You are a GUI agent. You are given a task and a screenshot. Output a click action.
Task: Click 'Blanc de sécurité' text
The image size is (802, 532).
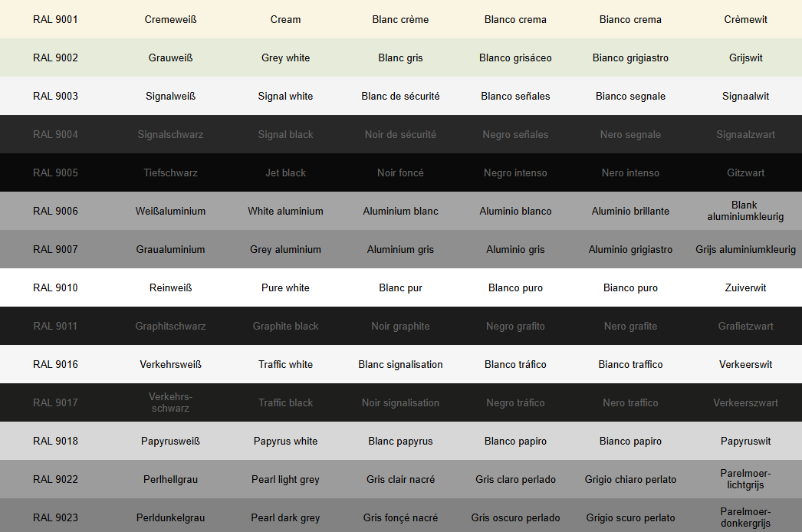(400, 96)
